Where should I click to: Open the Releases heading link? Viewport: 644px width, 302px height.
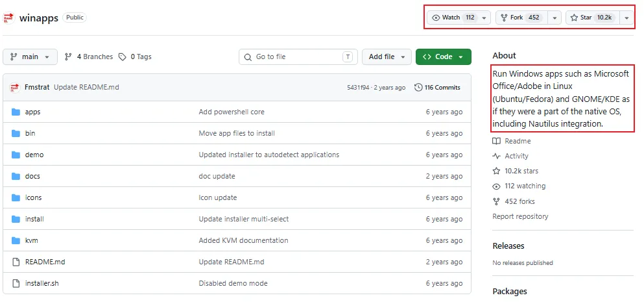tap(508, 246)
